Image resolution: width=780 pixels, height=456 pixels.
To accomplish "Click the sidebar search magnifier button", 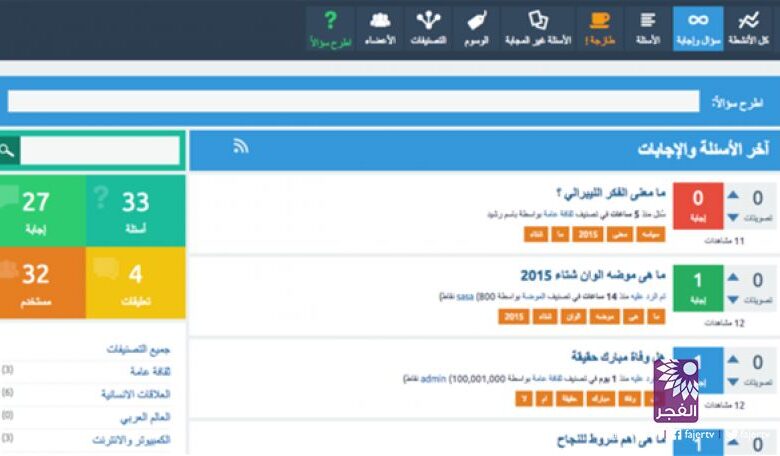I will (x=7, y=151).
